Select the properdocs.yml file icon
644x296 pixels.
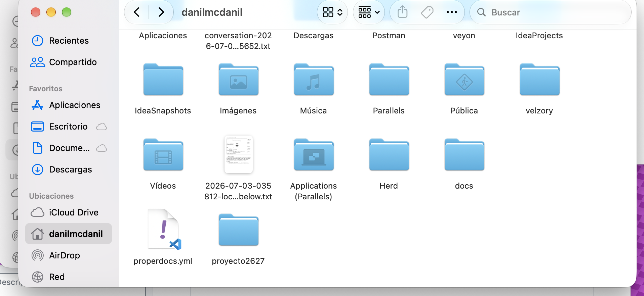(x=164, y=230)
